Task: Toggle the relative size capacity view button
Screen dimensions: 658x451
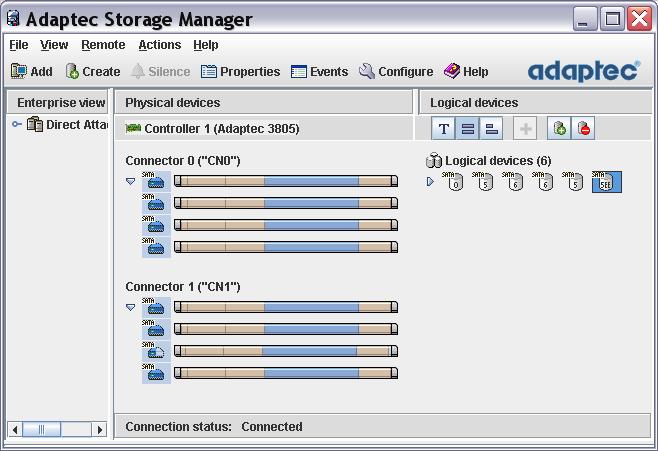Action: coord(491,128)
